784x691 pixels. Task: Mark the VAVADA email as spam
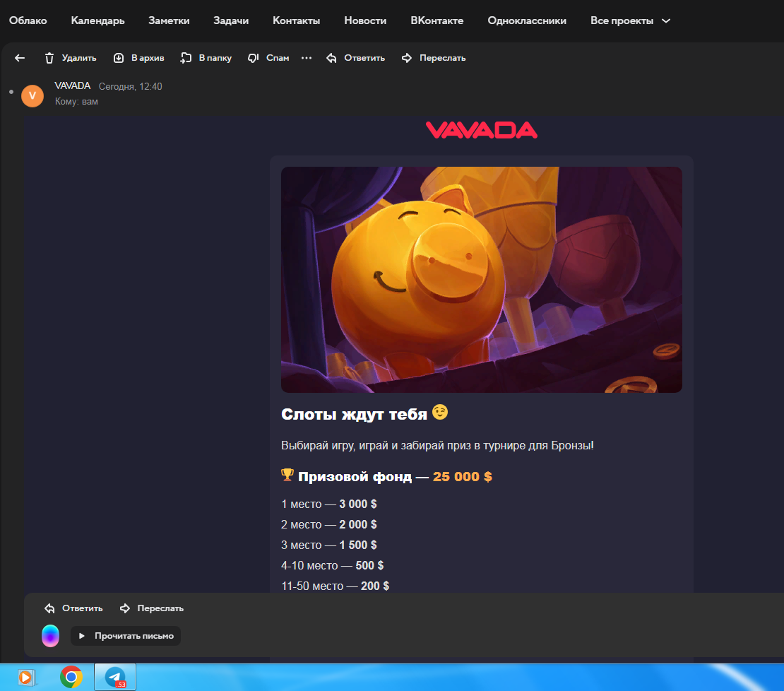click(268, 58)
